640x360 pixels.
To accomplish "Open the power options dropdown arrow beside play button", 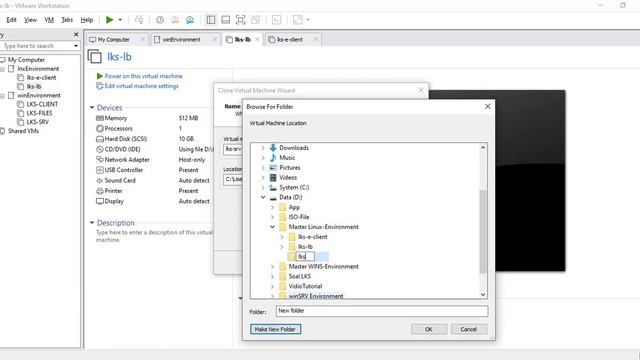I will (120, 20).
